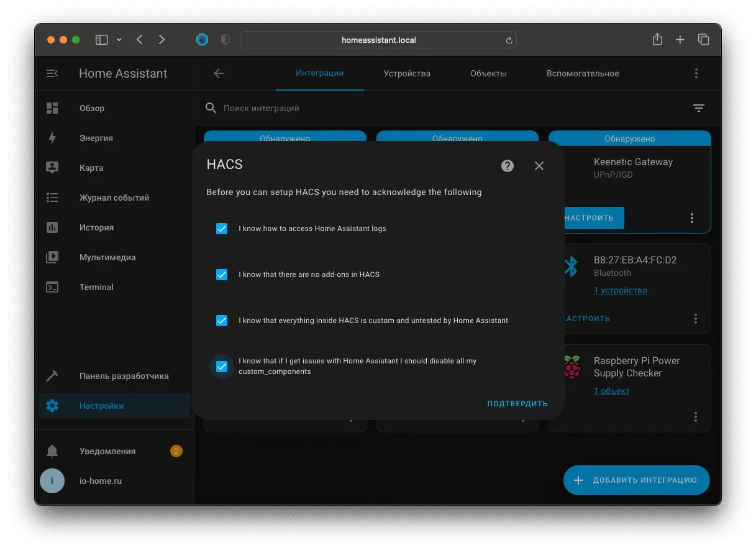Open Настройки gear icon
The width and height of the screenshot is (756, 551).
(x=52, y=406)
